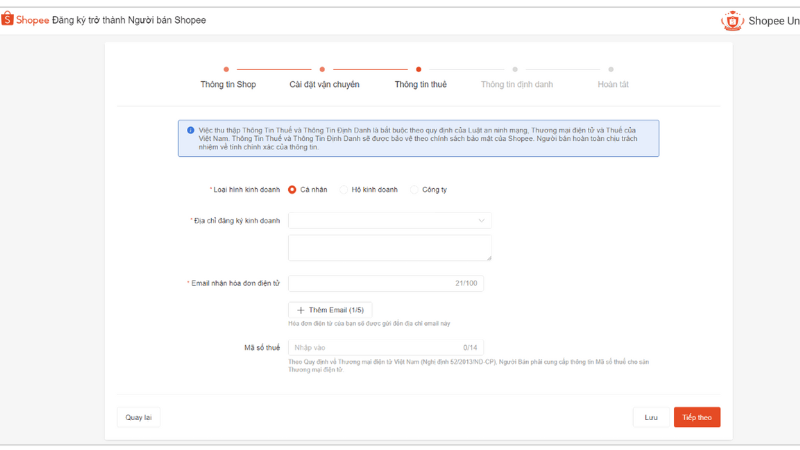Select the Cá nhân radio option
This screenshot has height=450, width=800.
pyautogui.click(x=292, y=190)
